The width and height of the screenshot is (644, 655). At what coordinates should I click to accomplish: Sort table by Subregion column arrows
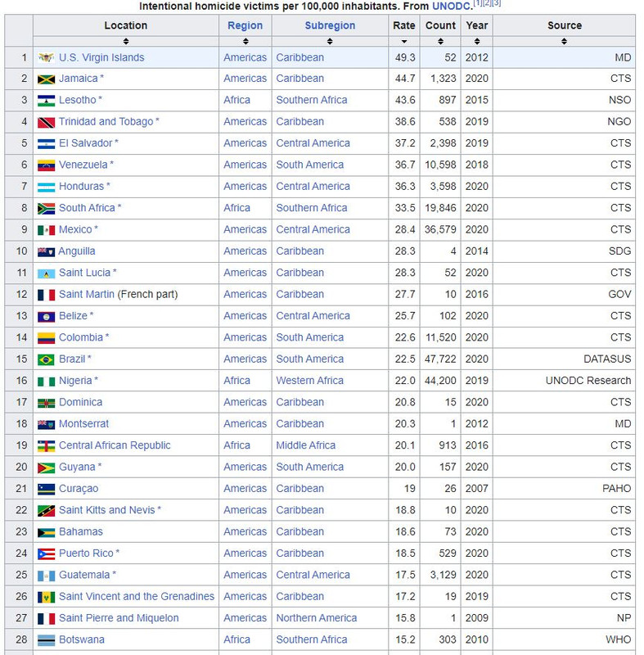tap(330, 42)
